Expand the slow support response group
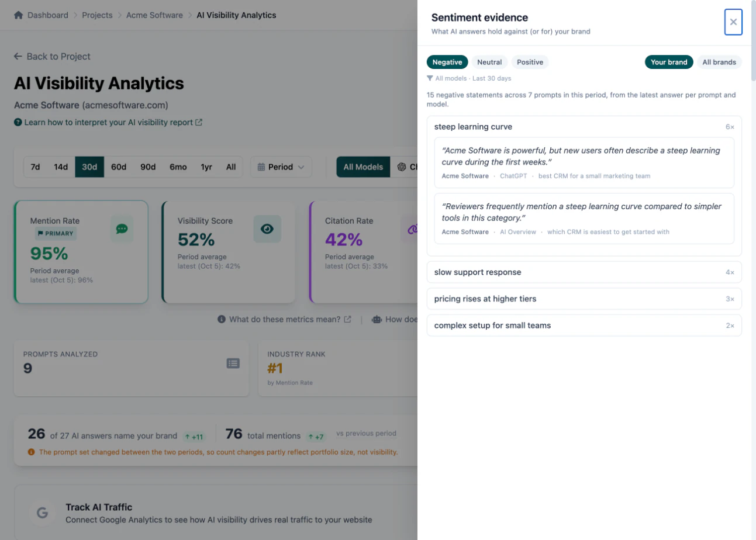Screen dimensions: 756x540 (x=584, y=272)
